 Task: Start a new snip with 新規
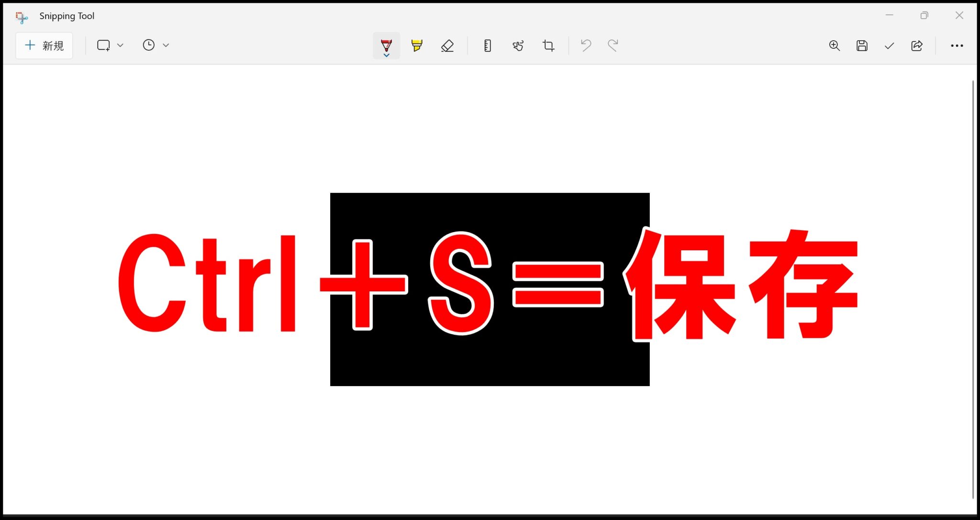[44, 45]
